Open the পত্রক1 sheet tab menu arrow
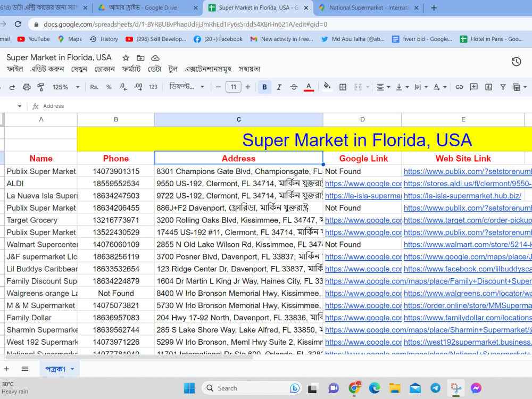This screenshot has width=532, height=399. click(x=72, y=369)
